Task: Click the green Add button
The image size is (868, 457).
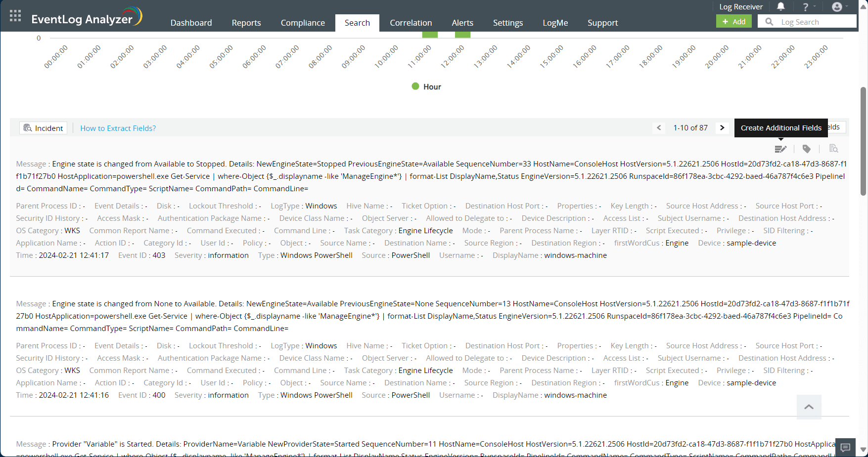Action: [733, 21]
